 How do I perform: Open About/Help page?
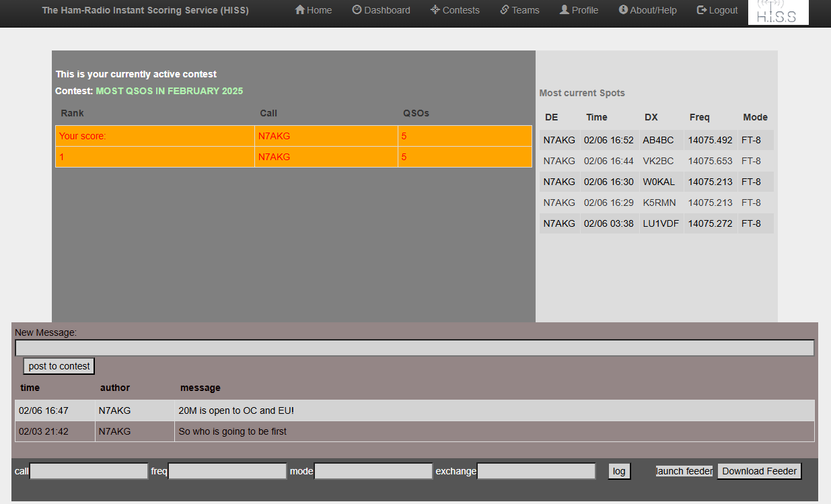point(648,10)
